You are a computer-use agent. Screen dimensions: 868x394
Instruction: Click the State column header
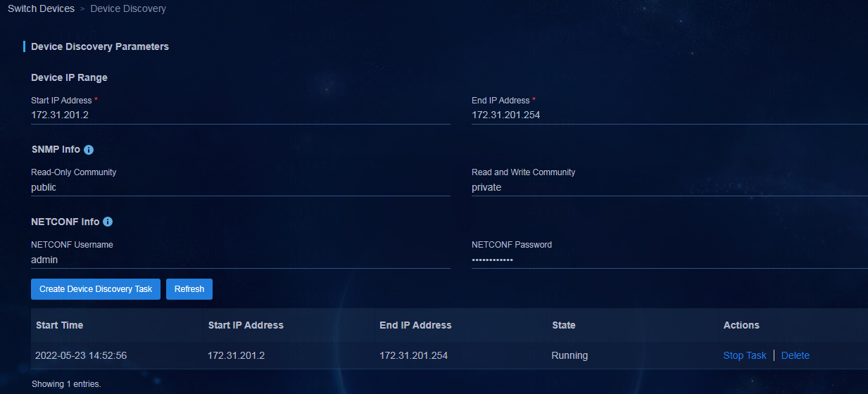click(x=563, y=325)
